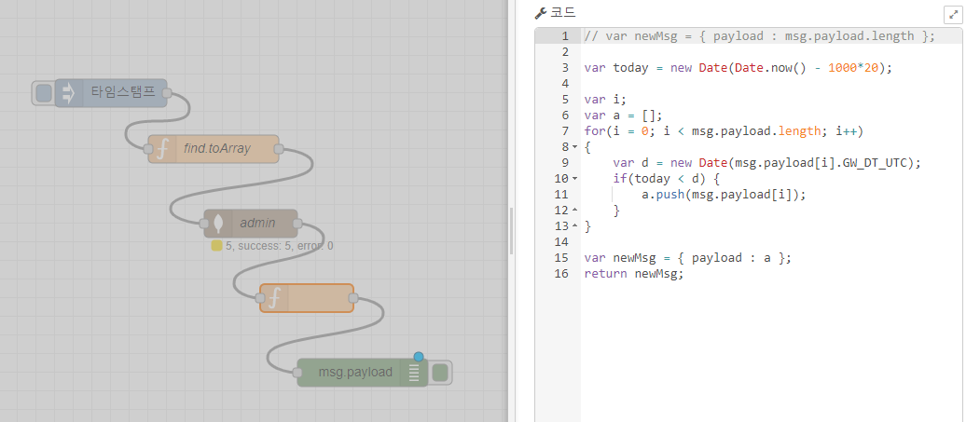Expand the code editor with the fullscreen button
This screenshot has height=422, width=980.
tap(953, 15)
